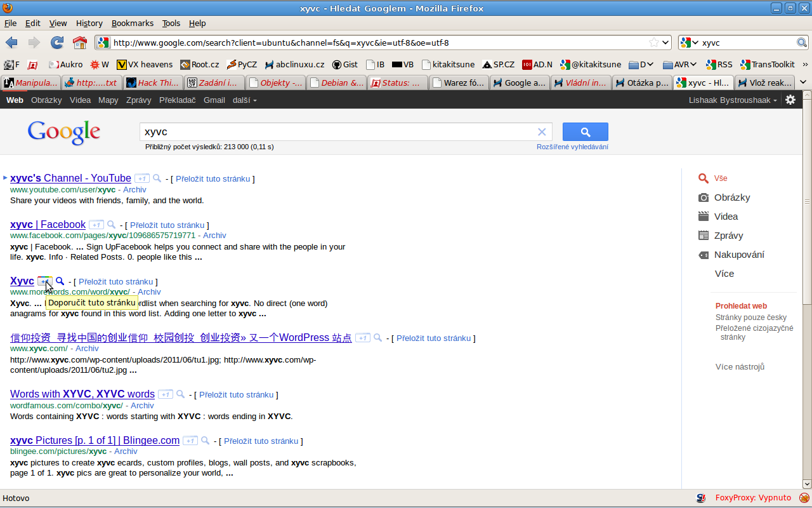Reload the current page
This screenshot has width=812, height=508.
[x=57, y=43]
